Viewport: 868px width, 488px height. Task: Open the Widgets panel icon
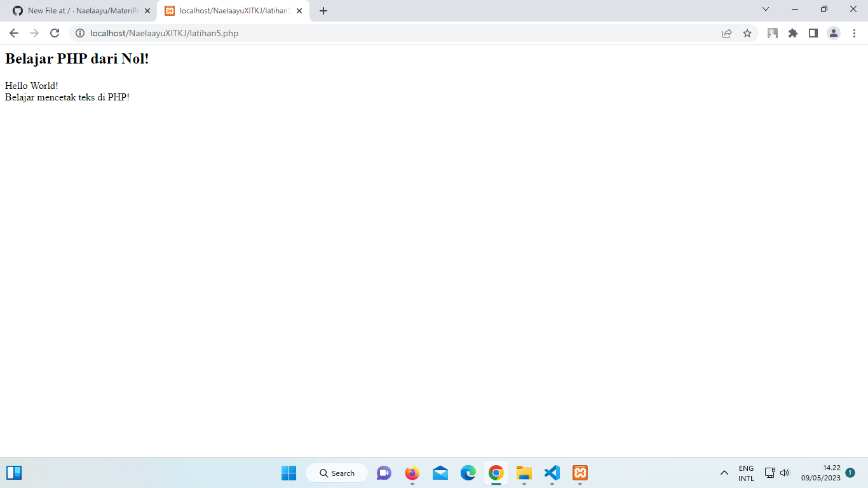[14, 473]
